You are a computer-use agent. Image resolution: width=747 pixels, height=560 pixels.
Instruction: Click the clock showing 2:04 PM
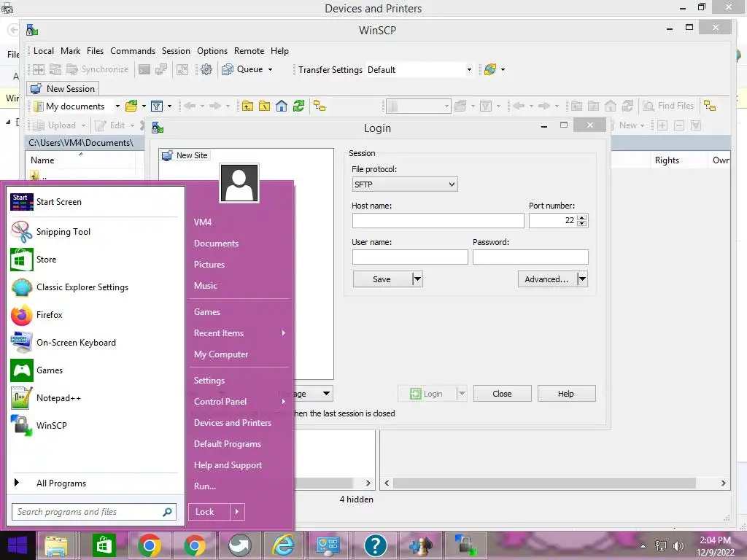coord(715,540)
